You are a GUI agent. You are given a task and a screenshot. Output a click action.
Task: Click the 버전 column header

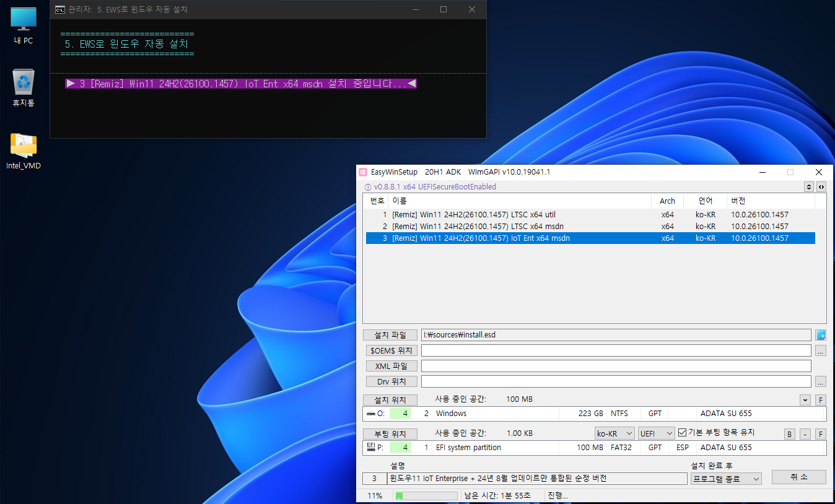click(x=771, y=201)
